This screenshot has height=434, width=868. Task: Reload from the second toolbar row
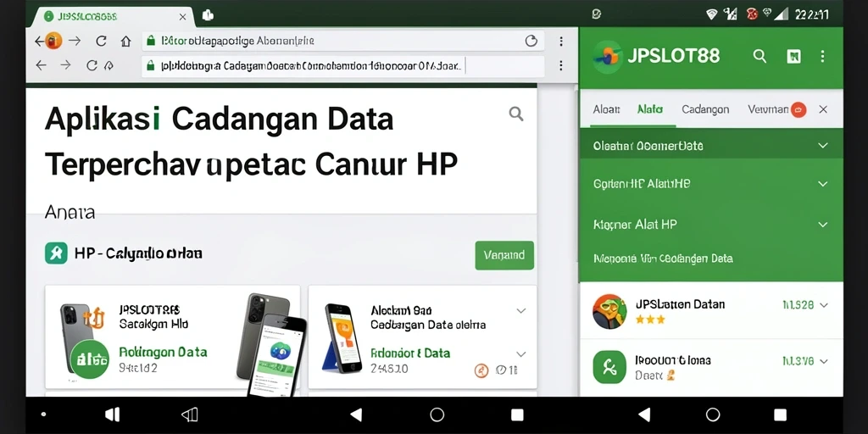click(92, 66)
